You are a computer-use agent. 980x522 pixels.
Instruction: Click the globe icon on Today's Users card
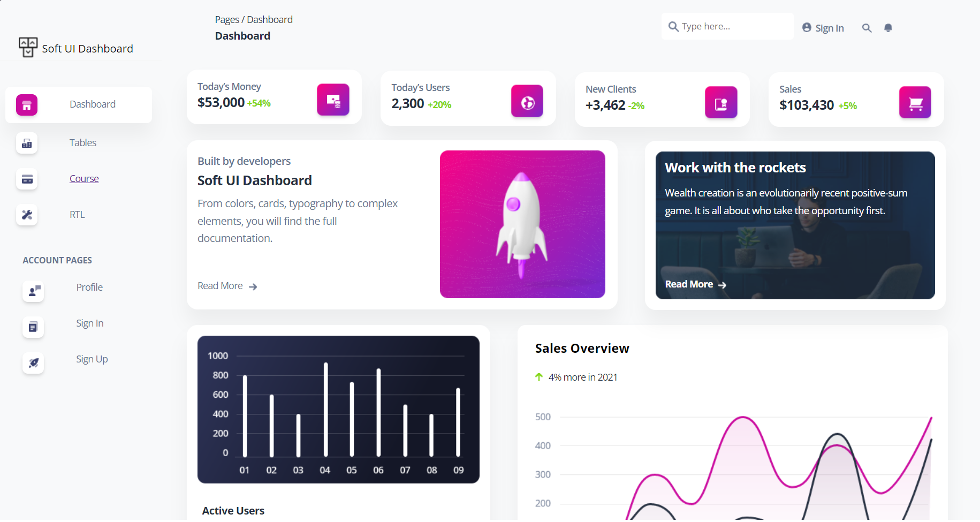(527, 101)
